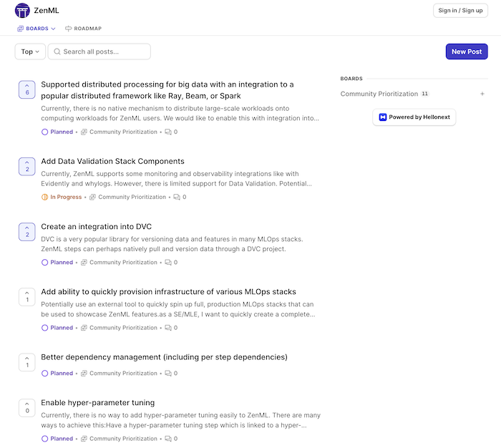Click In Progress status on Data Validation post

coord(62,197)
